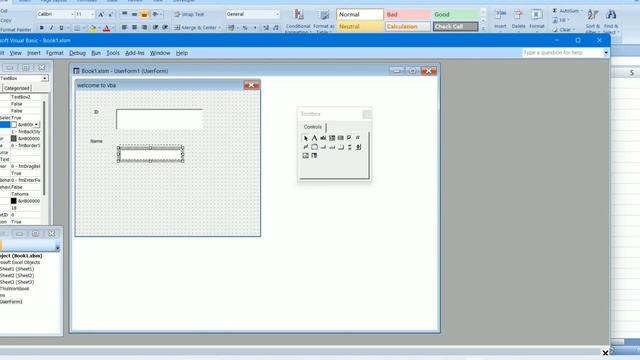Open Properties object selector TextBox dropdown
Image resolution: width=640 pixels, height=360 pixels.
[44, 78]
